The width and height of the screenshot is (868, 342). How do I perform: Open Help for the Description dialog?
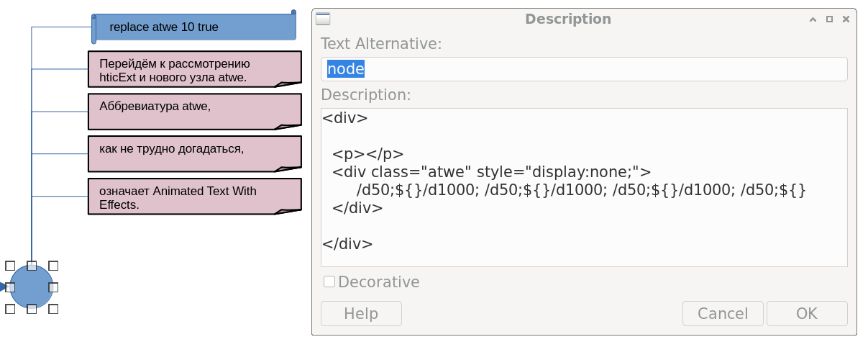pyautogui.click(x=361, y=313)
